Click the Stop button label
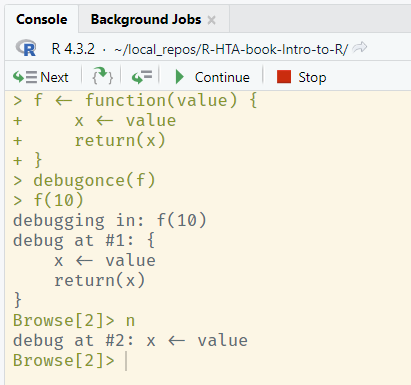This screenshot has width=411, height=385. tap(312, 77)
